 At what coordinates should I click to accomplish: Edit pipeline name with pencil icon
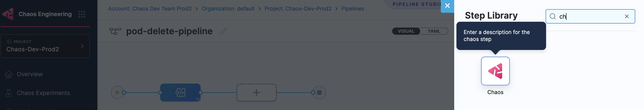pyautogui.click(x=223, y=31)
